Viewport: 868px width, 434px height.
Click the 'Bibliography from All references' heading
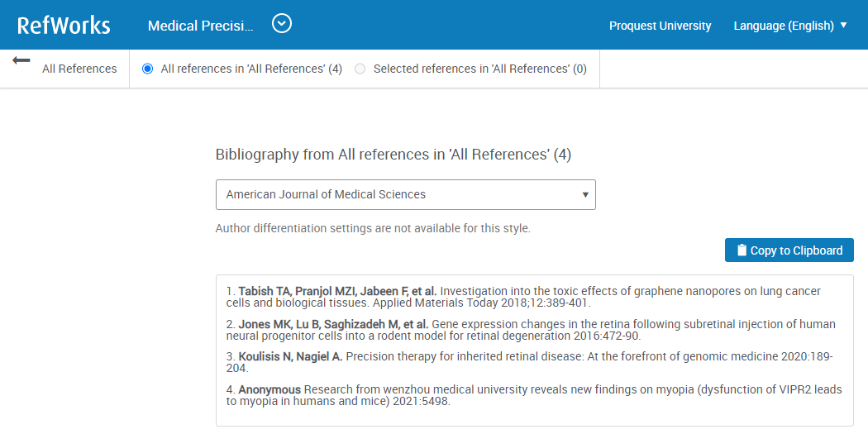pos(393,155)
